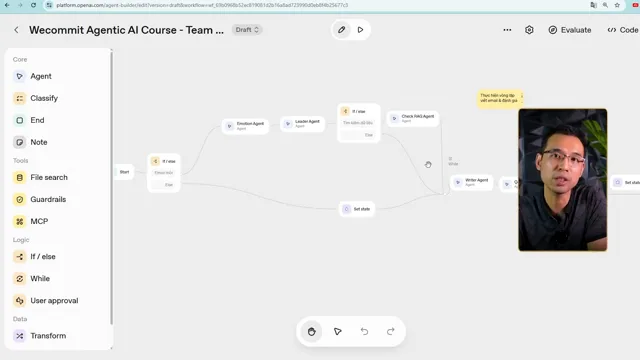The height and width of the screenshot is (360, 640).
Task: Click the Transform label
Action: (x=48, y=336)
